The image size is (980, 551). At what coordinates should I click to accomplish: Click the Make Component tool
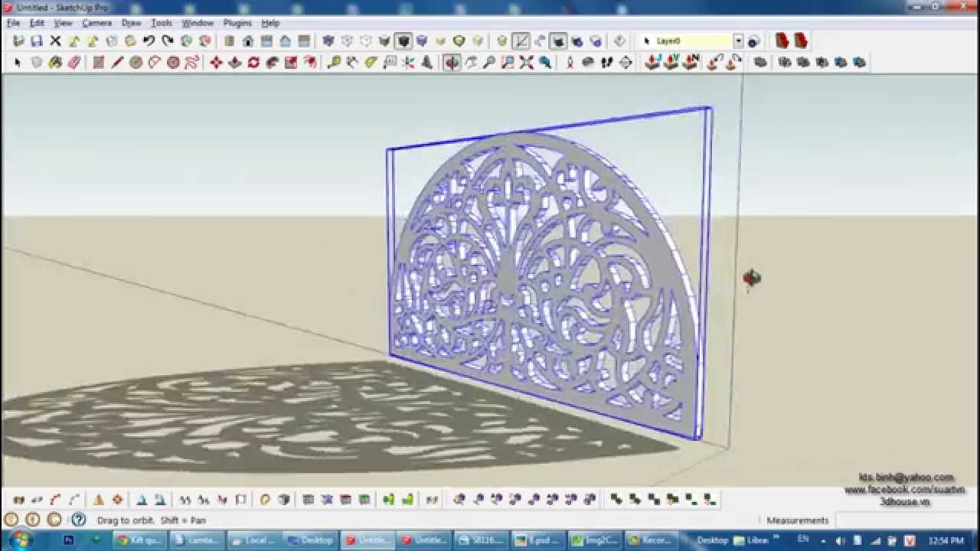pos(37,63)
